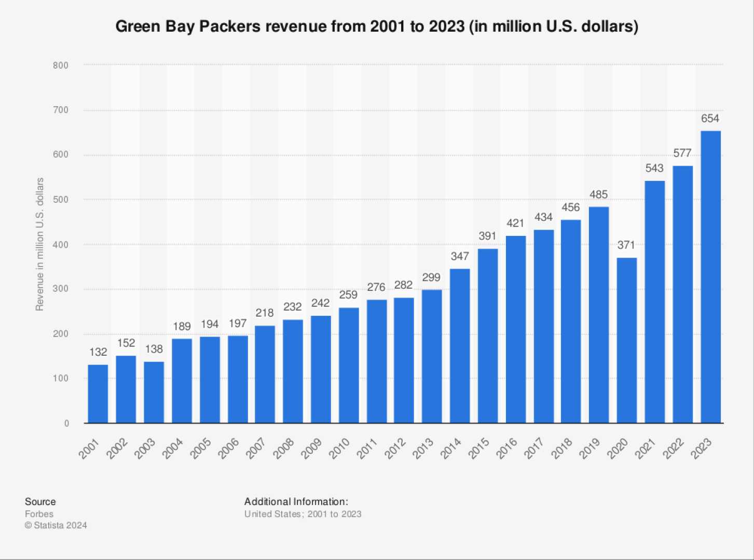The image size is (754, 560).
Task: Click the 242 data label
Action: [320, 303]
